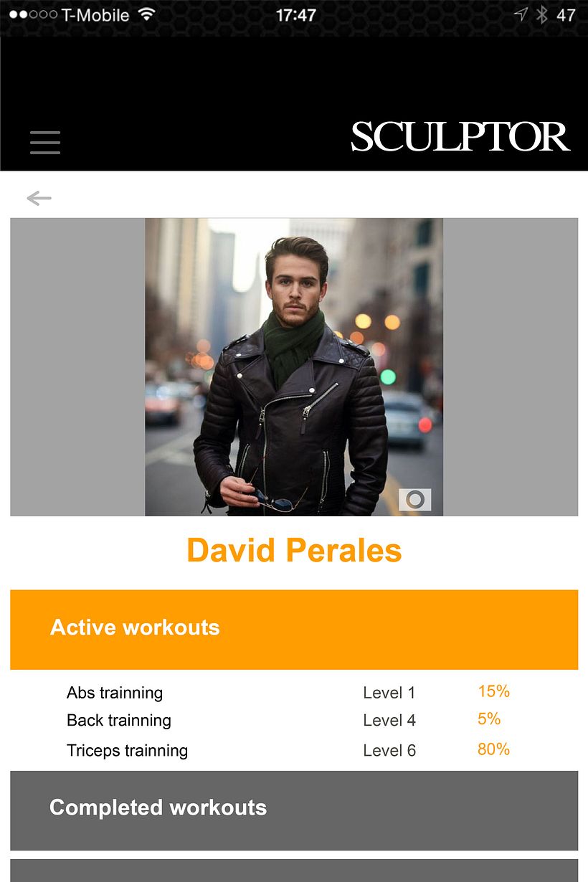The image size is (588, 882).
Task: Expand the gray section below Completed workouts
Action: coord(294,871)
